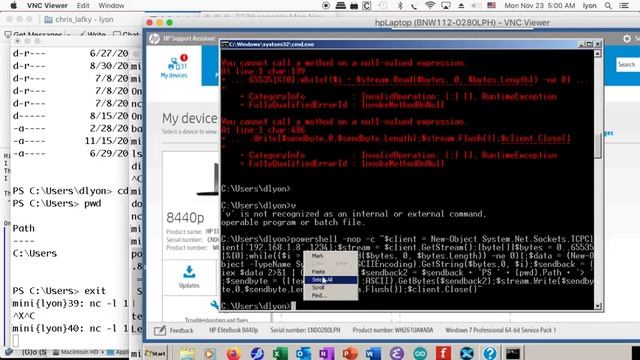Click the cmd scrollbar down arrow
This screenshot has height=360, width=640.
(598, 306)
